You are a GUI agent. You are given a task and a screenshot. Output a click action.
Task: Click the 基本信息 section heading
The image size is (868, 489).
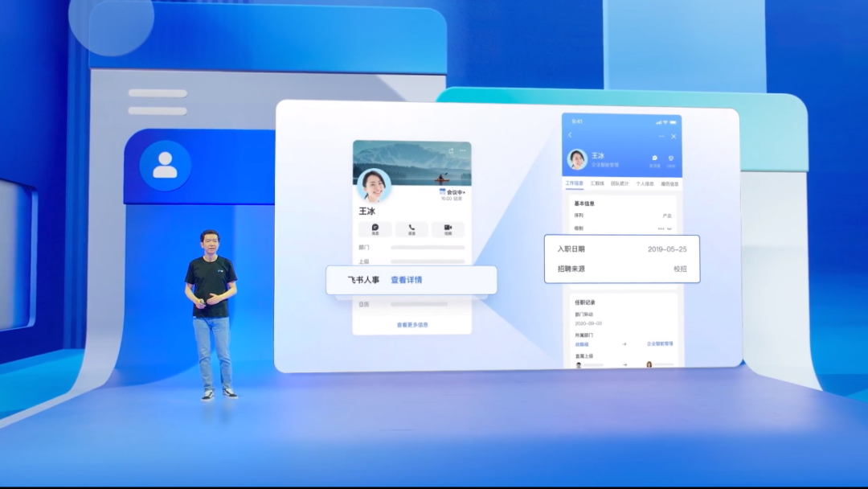(584, 203)
